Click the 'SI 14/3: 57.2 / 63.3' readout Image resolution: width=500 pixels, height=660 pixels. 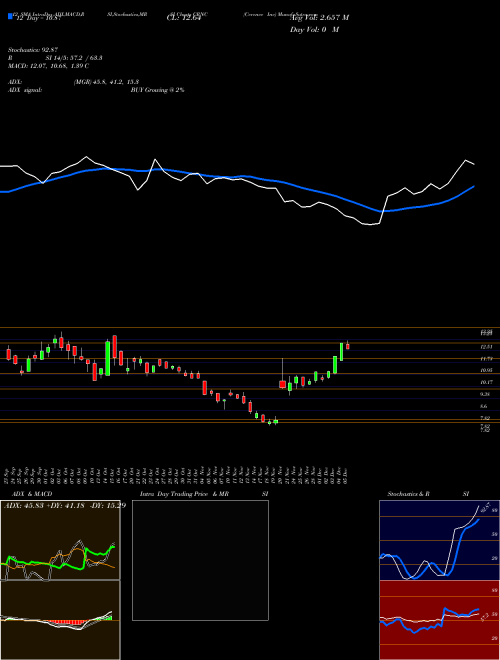click(x=74, y=58)
